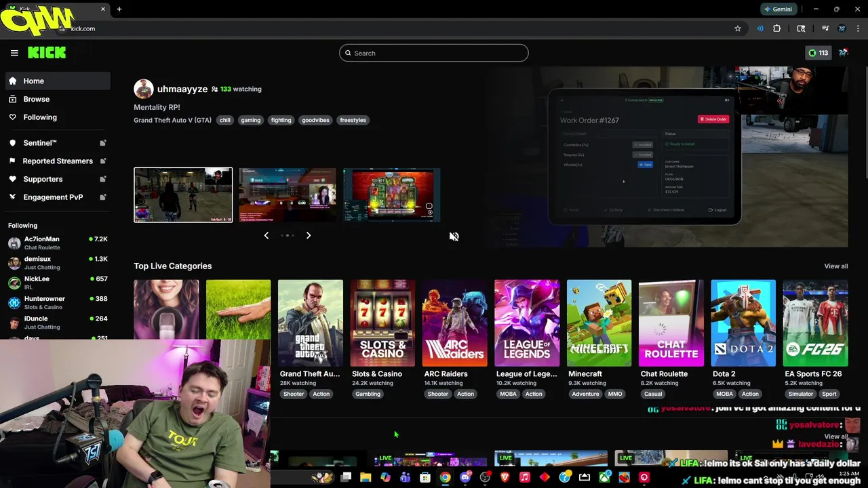Open uhmaayyze streamer name

tap(182, 89)
